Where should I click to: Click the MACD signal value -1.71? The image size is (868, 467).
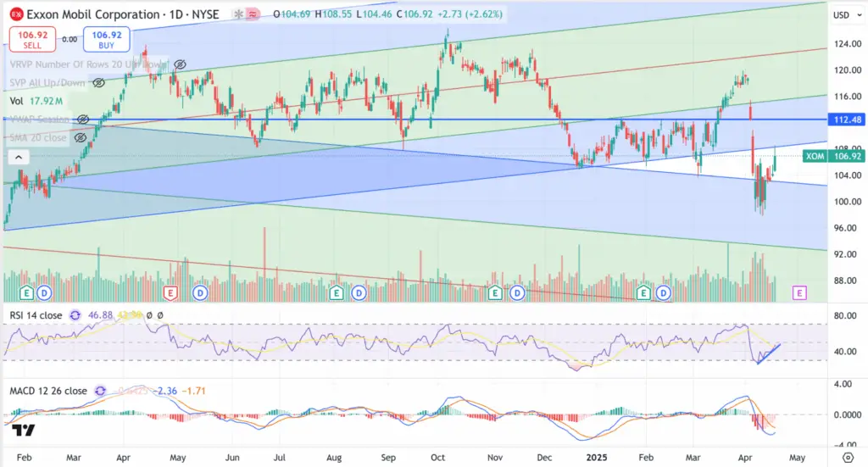pyautogui.click(x=193, y=391)
